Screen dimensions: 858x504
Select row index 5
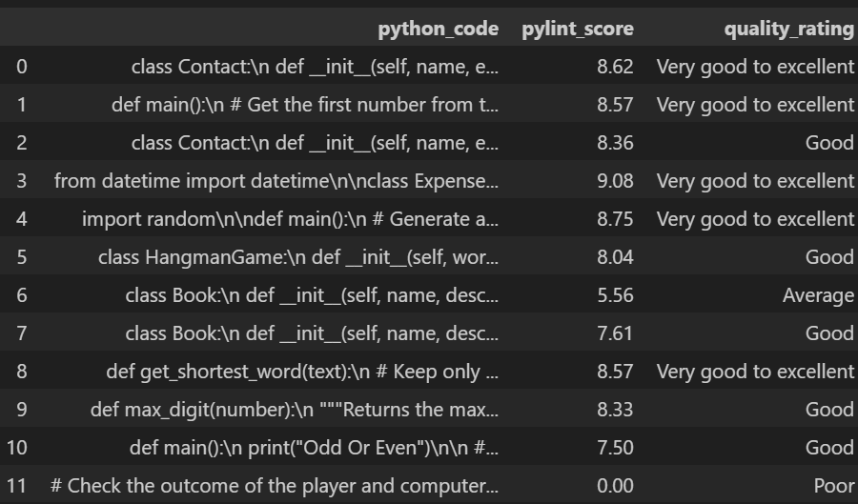(x=21, y=257)
